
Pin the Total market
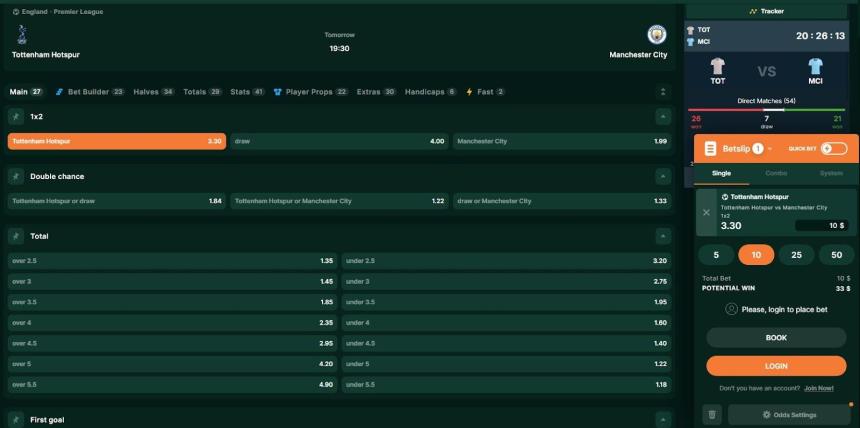pos(16,236)
